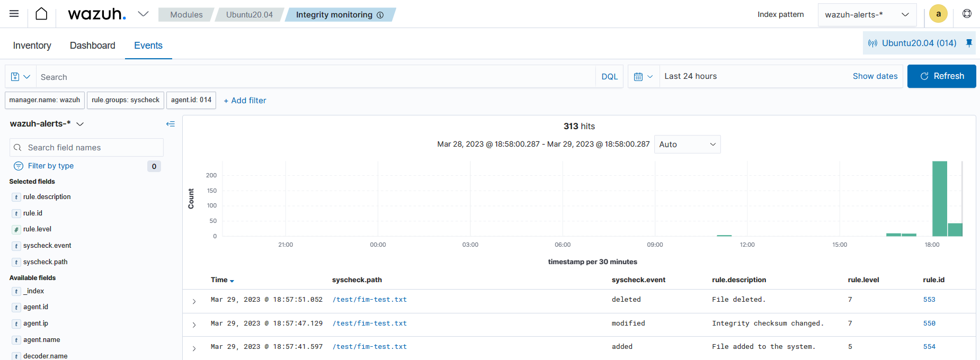
Task: Open rule id 553 link
Action: pyautogui.click(x=929, y=300)
